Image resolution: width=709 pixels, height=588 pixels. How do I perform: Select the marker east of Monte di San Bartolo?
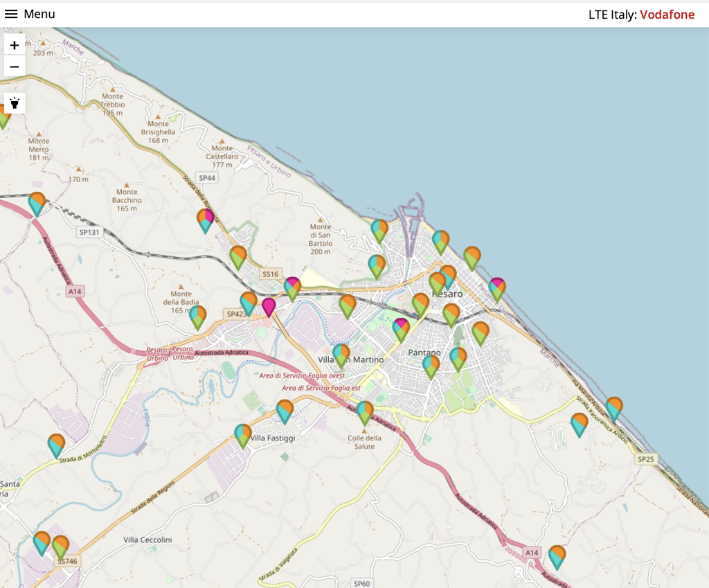click(x=379, y=230)
